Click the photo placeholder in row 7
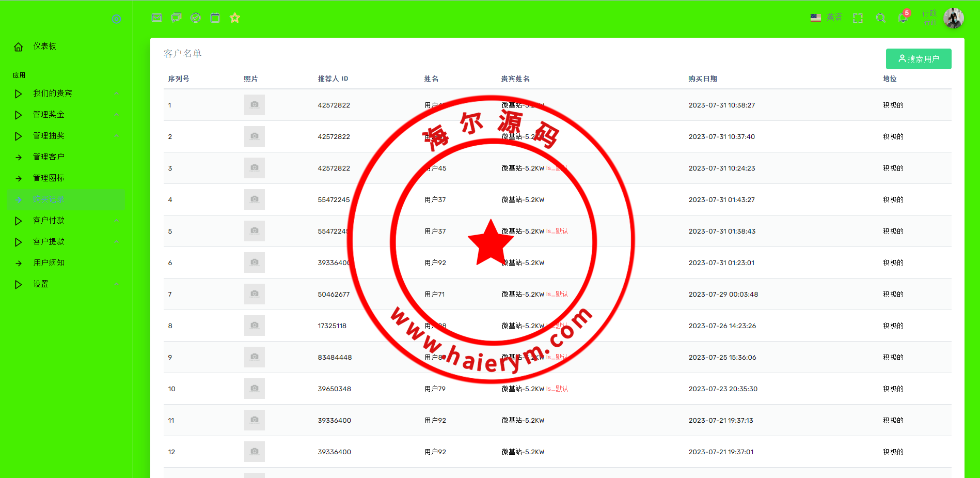 (255, 294)
